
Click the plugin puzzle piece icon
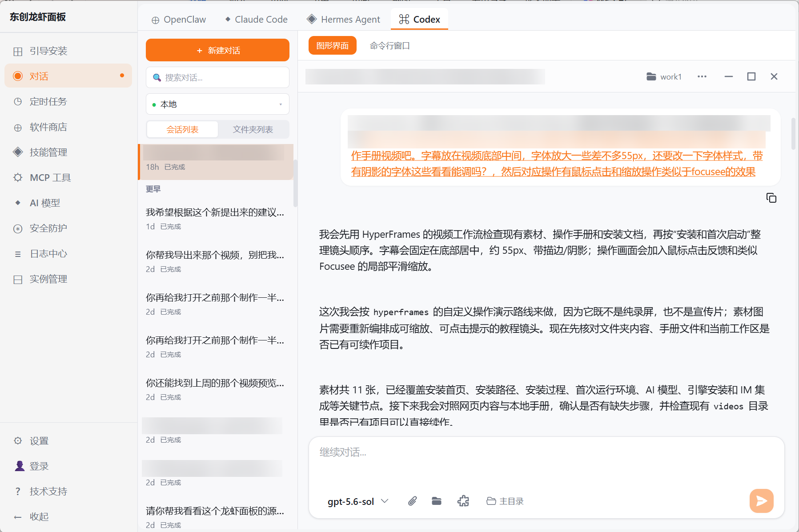click(463, 501)
